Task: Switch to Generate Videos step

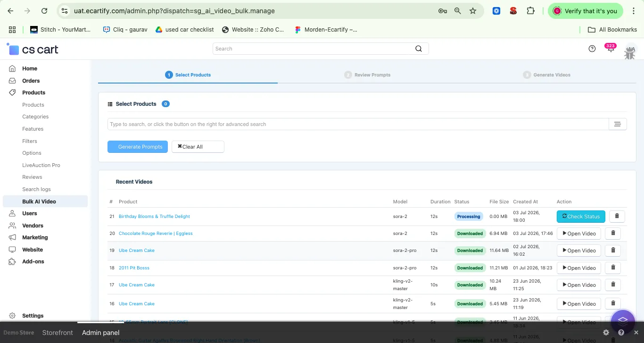Action: 547,75
